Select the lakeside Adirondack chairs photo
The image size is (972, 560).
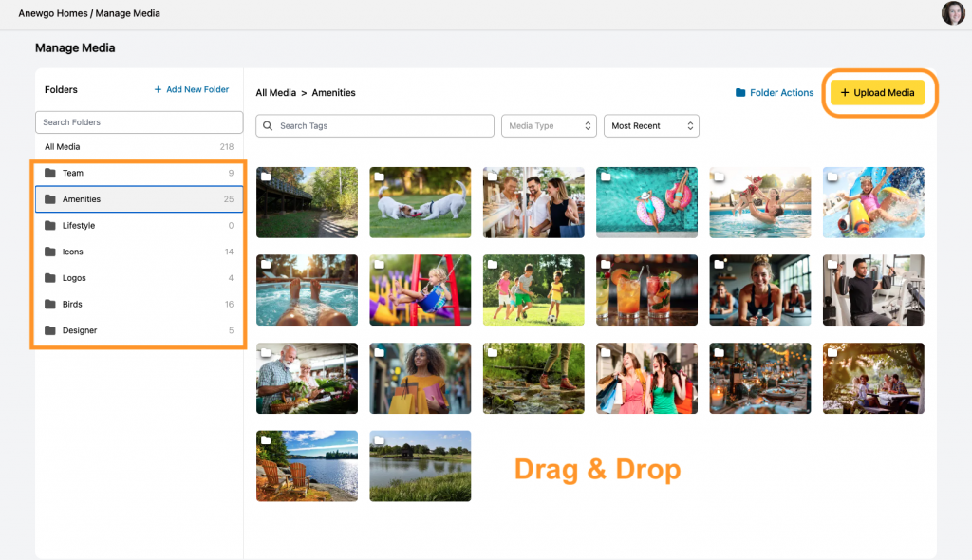pyautogui.click(x=307, y=465)
